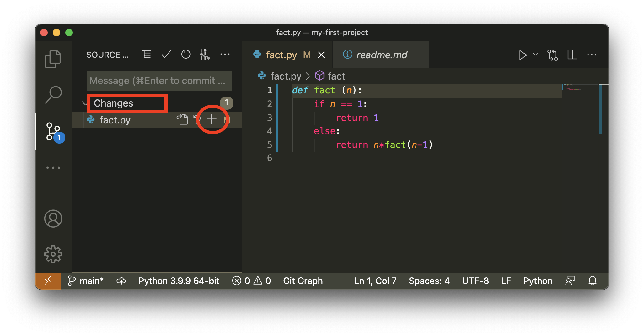Open file icon on fact.py row
This screenshot has width=644, height=336.
(x=182, y=119)
